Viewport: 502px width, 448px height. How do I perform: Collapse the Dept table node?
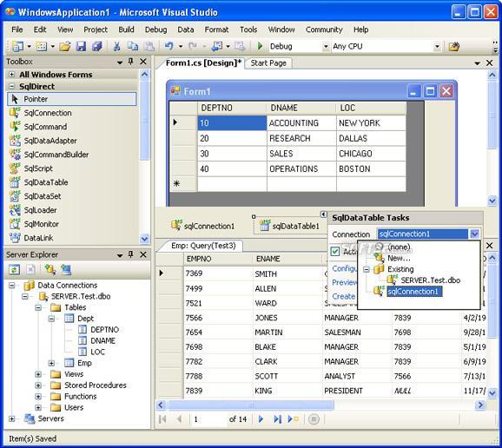coord(51,319)
